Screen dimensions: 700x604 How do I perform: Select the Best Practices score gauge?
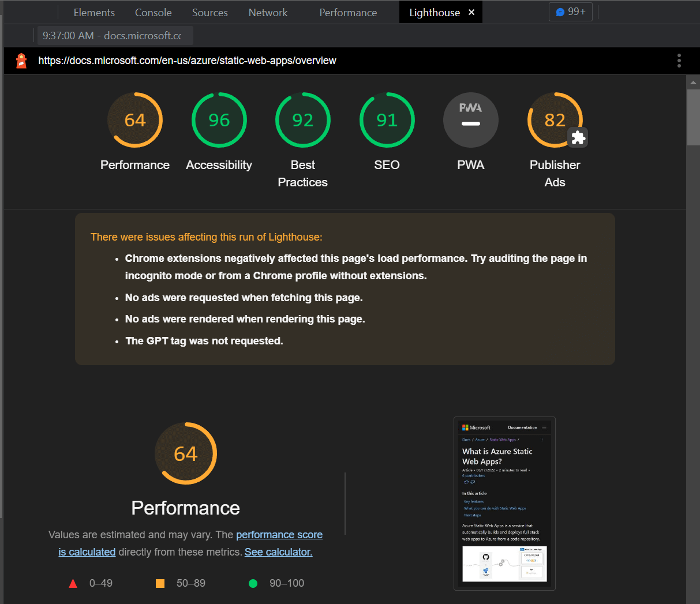302,120
